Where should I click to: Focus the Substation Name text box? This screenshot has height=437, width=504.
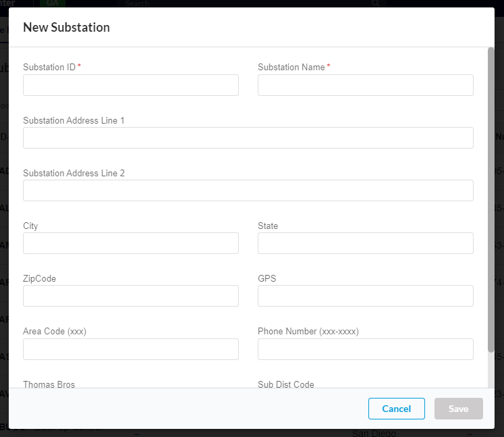(x=365, y=85)
